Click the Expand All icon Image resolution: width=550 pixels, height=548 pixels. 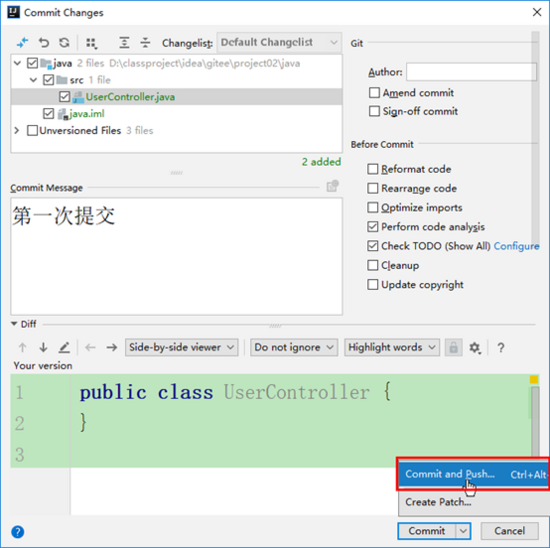click(124, 43)
